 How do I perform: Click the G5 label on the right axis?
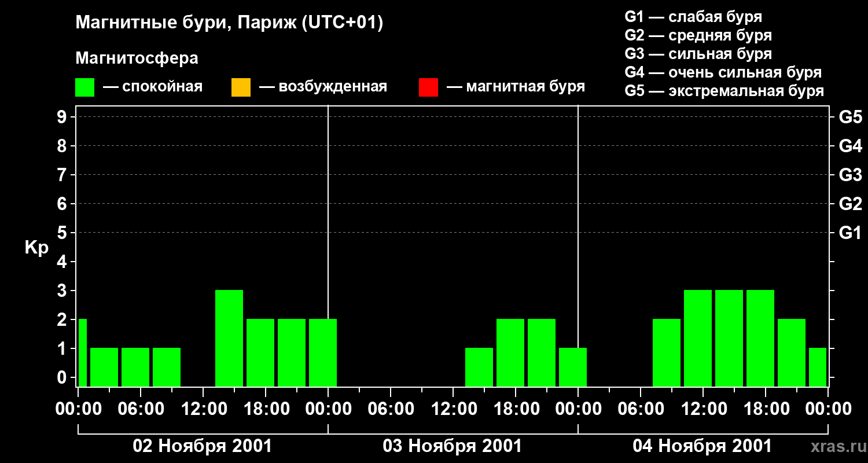(851, 117)
